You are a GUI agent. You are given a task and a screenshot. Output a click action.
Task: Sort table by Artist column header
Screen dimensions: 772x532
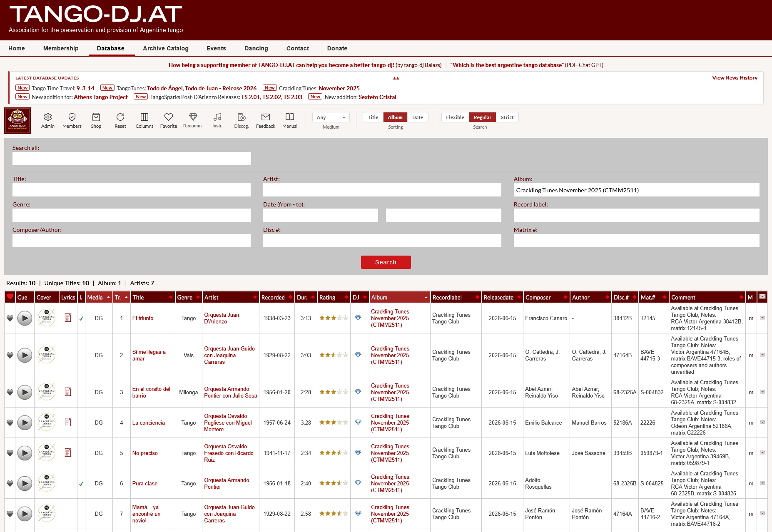point(231,298)
